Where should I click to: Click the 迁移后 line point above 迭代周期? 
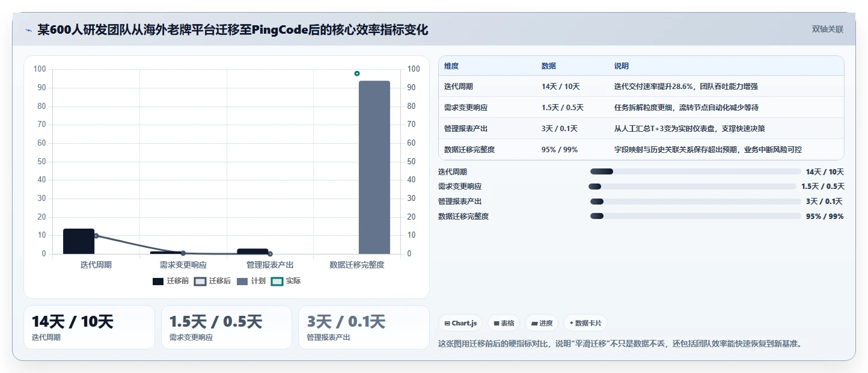(x=96, y=236)
